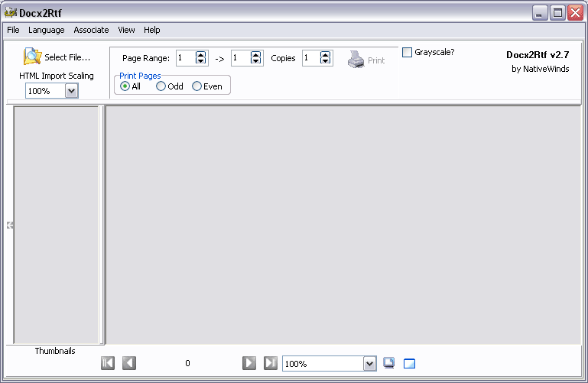Decrease the Copies count
This screenshot has width=588, height=383.
pyautogui.click(x=326, y=60)
